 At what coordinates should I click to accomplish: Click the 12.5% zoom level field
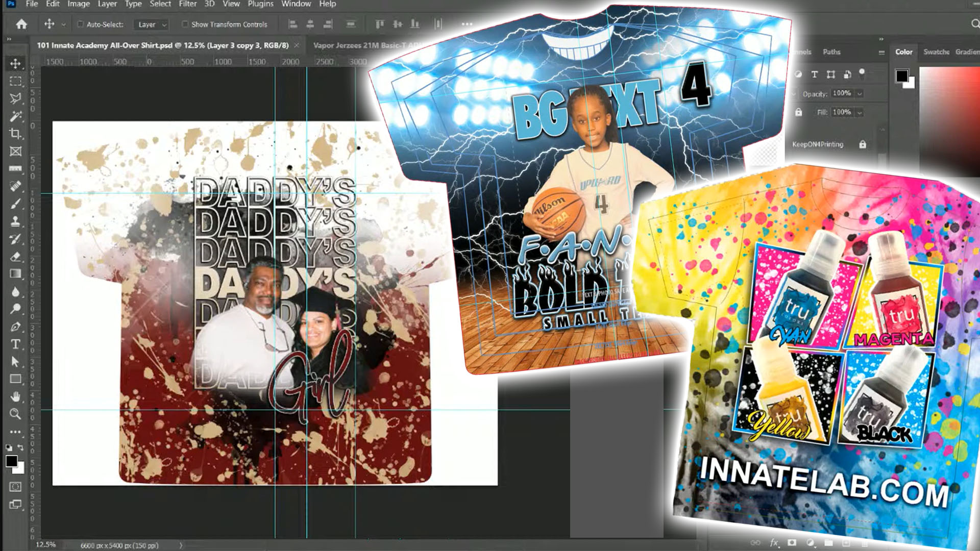(x=45, y=545)
